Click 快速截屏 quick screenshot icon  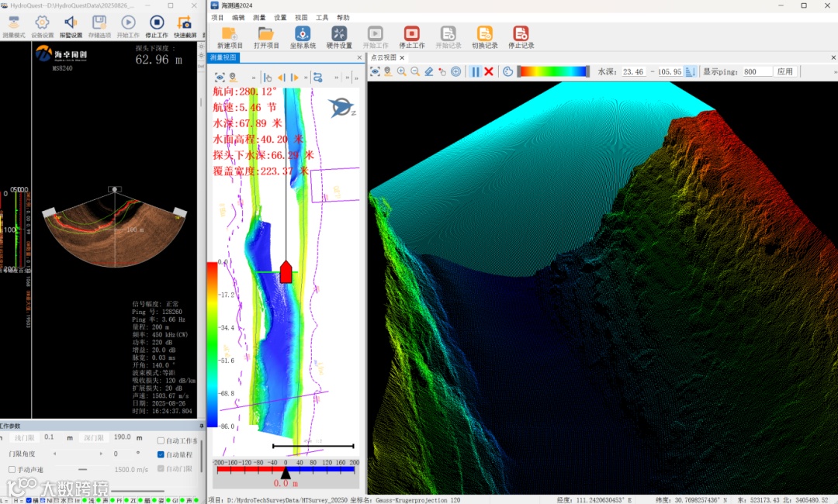[x=184, y=23]
